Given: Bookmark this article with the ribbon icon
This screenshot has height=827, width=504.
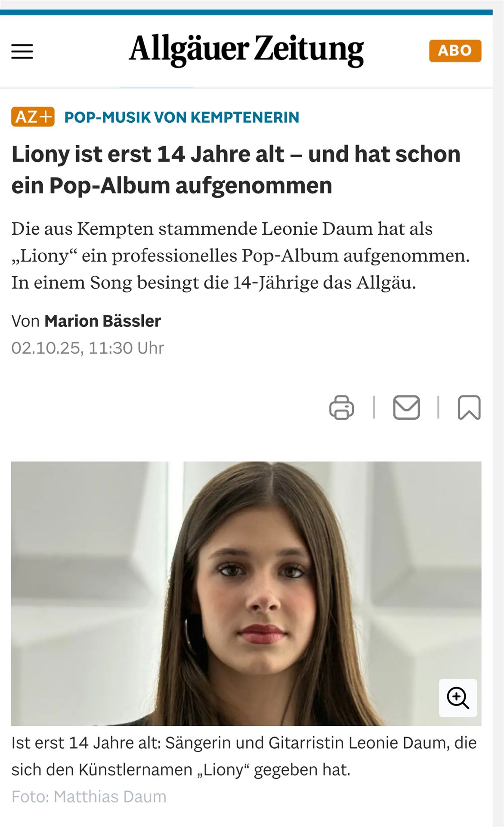Looking at the screenshot, I should (469, 407).
